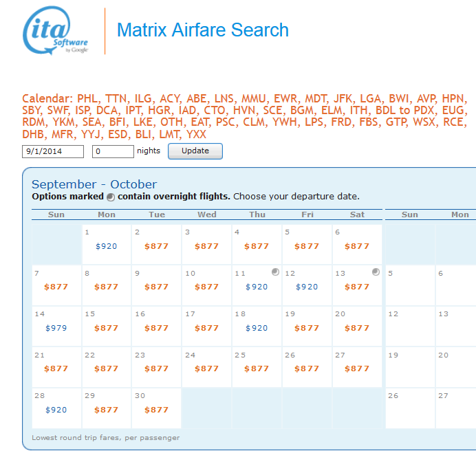Choose September 2 with $877 fare
Screen dimensions: 476x473
156,246
